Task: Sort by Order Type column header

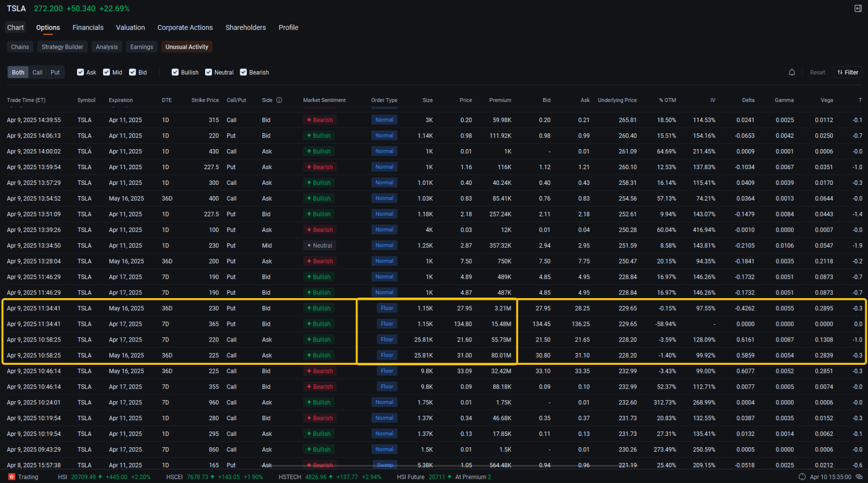Action: point(384,100)
